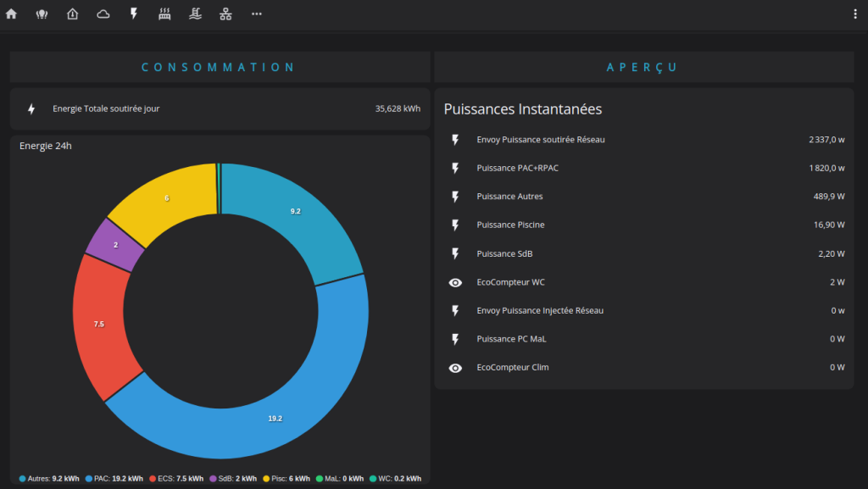Click the yellow 6 donut segment

tap(167, 198)
